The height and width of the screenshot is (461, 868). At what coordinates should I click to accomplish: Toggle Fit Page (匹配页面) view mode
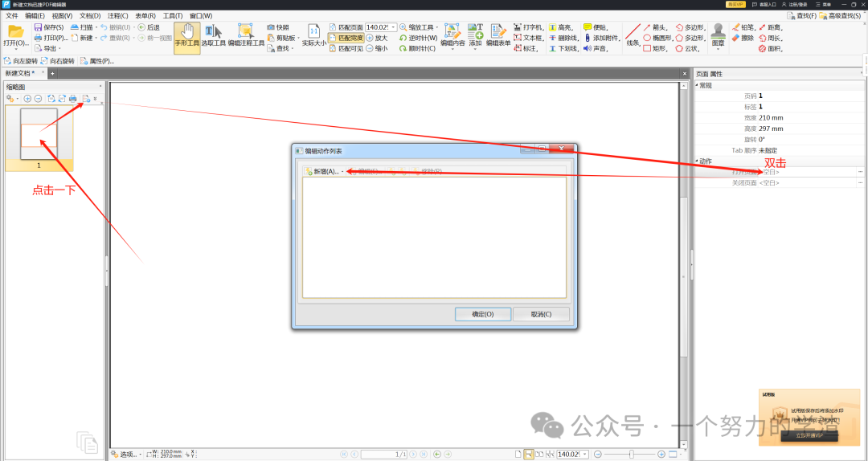[x=346, y=27]
